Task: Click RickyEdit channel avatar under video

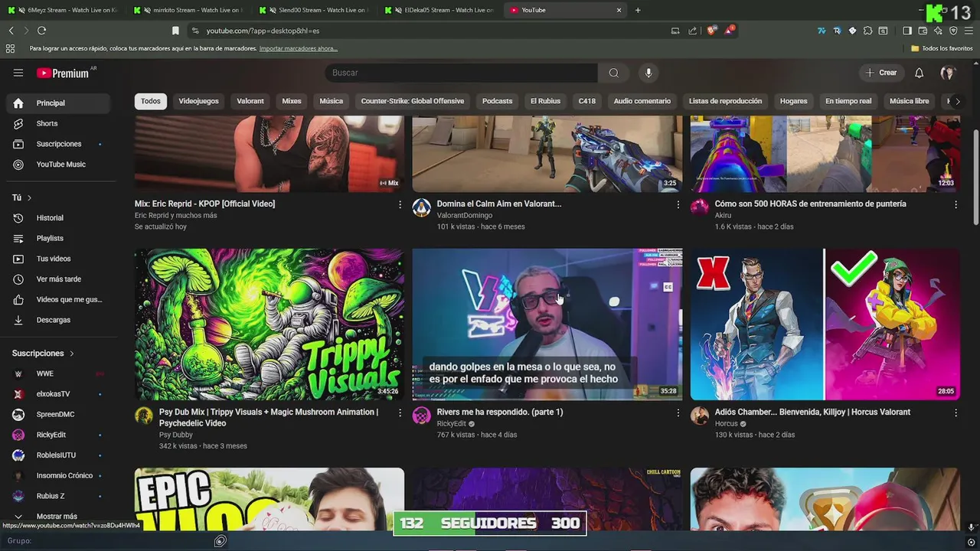Action: (x=422, y=416)
